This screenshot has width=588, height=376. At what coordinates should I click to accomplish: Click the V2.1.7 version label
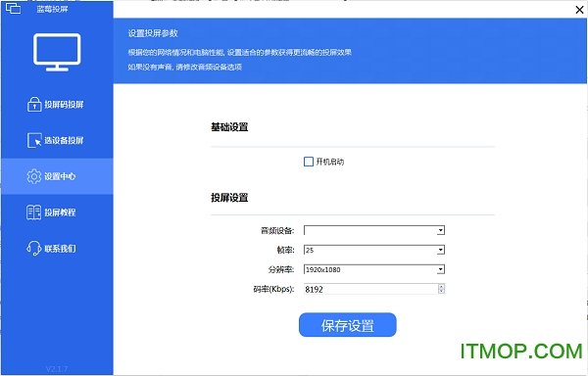point(57,369)
